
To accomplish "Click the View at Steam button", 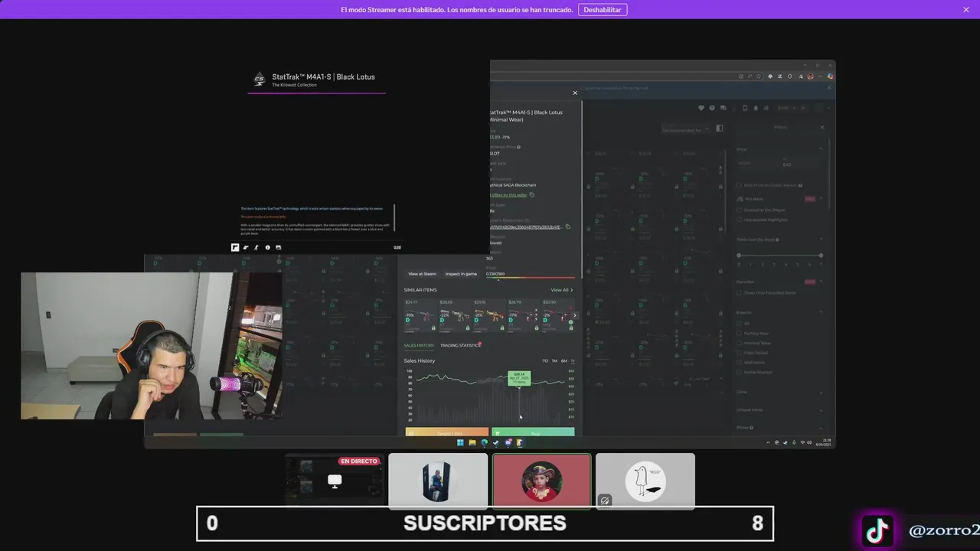I will click(422, 274).
